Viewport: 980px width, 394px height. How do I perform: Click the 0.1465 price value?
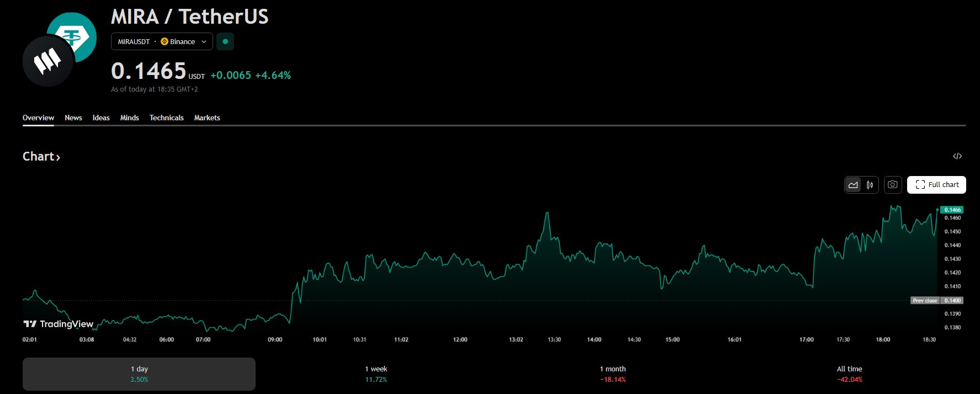point(149,71)
